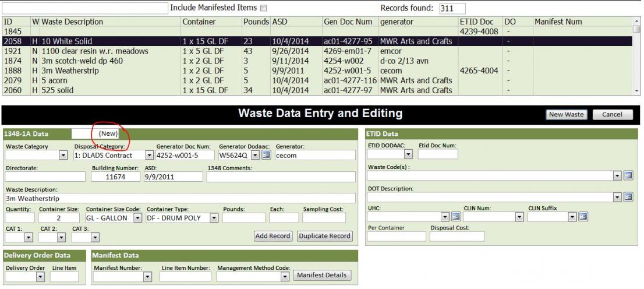Focus the 1348 Comments field
This screenshot has height=289, width=644.
pos(281,177)
